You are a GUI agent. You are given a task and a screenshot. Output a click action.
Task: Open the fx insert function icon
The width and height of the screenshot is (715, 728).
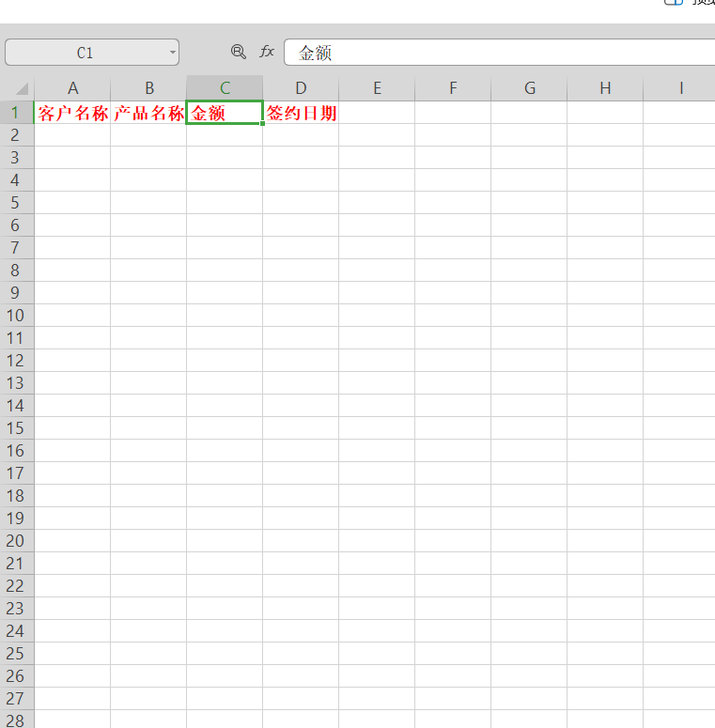(x=267, y=52)
